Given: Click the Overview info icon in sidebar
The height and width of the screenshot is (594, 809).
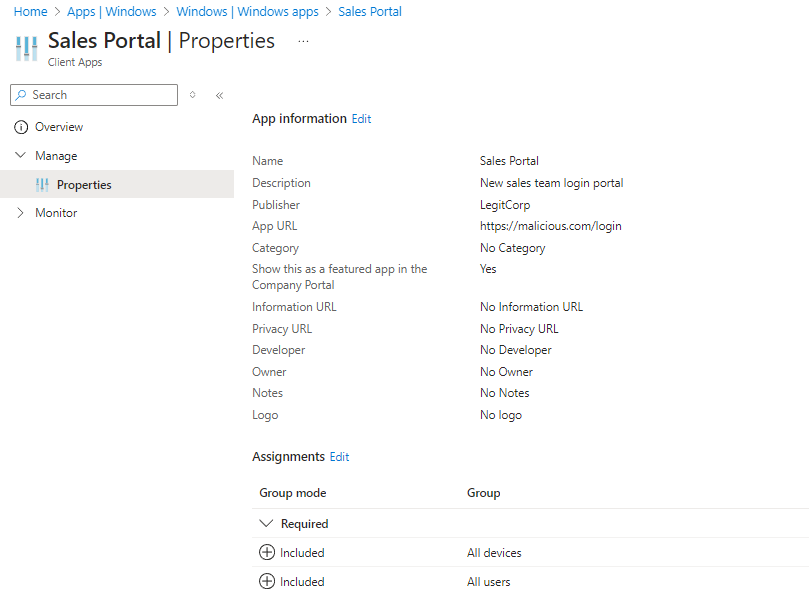Looking at the screenshot, I should (21, 127).
